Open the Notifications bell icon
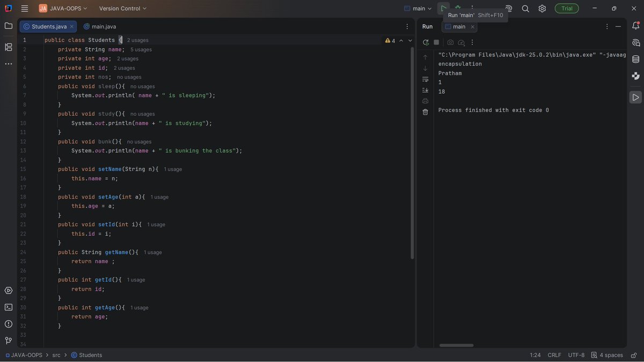The image size is (644, 362). (x=636, y=26)
